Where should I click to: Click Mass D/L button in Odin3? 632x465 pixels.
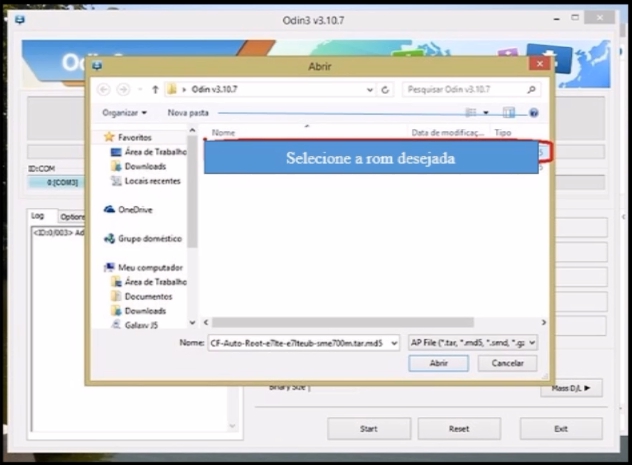pyautogui.click(x=571, y=388)
